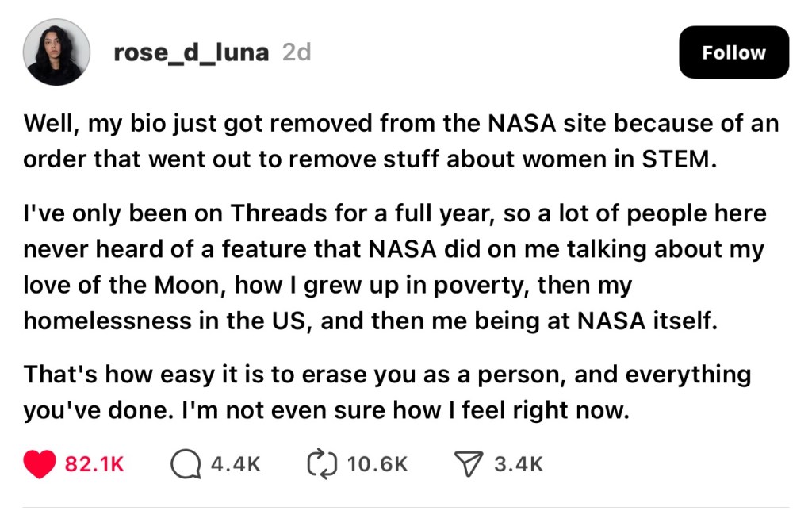Open the 4.4K replies count

click(236, 464)
